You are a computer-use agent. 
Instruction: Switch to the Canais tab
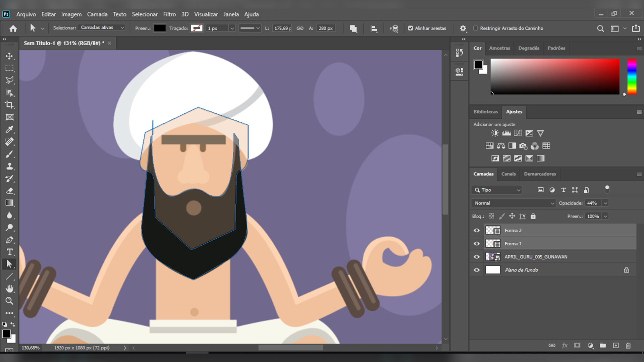coord(508,174)
